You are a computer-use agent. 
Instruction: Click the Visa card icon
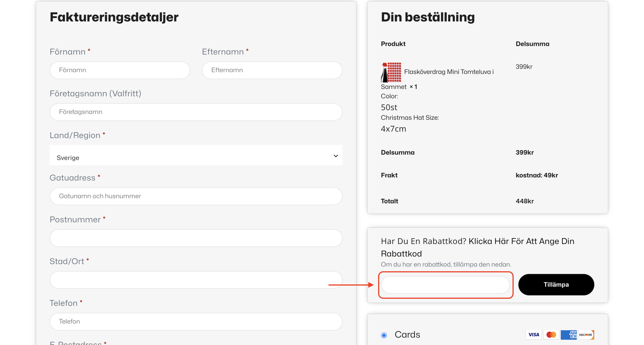click(x=534, y=335)
